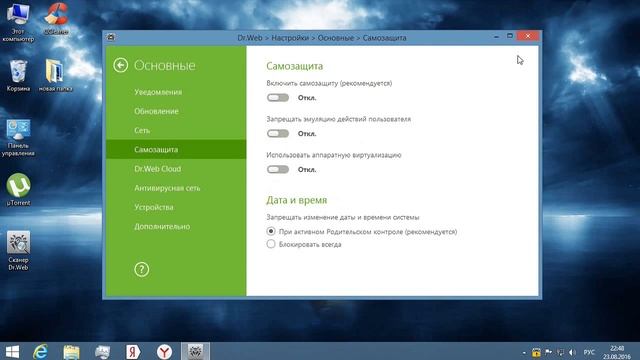Viewport: 640px width, 360px height.
Task: Click the Основные sidebar title
Action: [165, 66]
